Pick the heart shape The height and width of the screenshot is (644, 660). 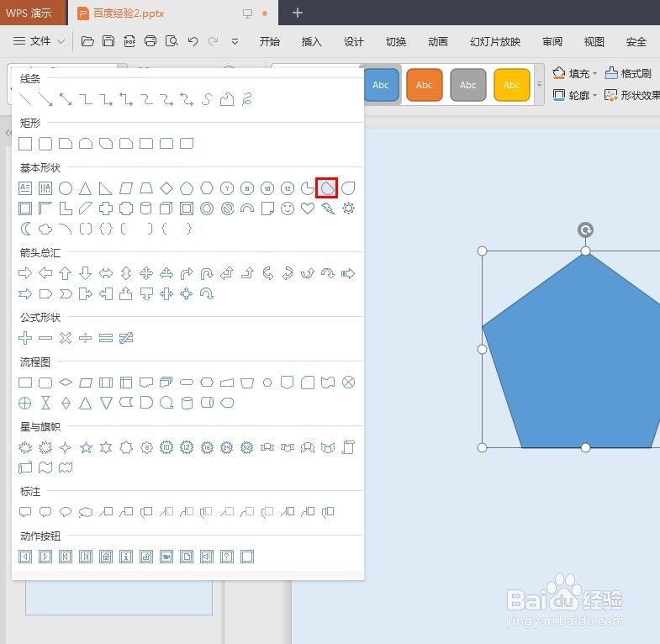pyautogui.click(x=308, y=209)
